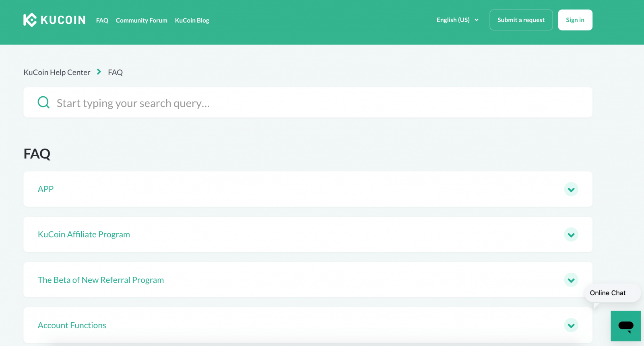Click the KuCoin logo
The image size is (644, 346).
coord(54,20)
